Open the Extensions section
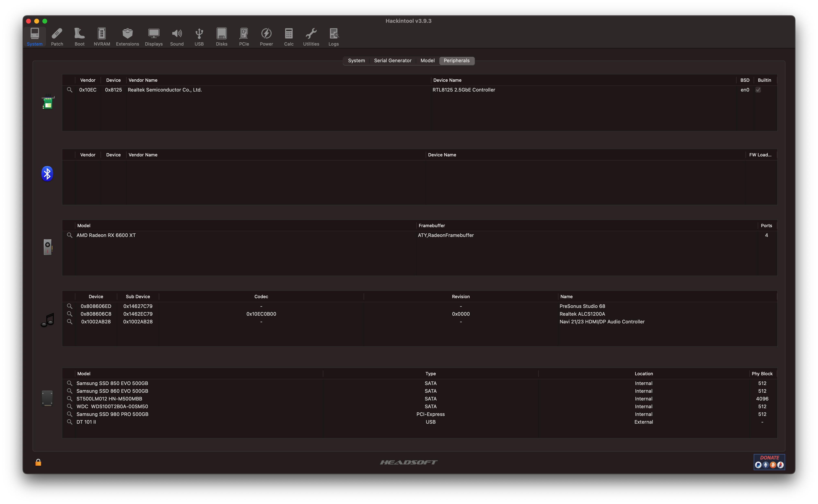 pos(127,36)
